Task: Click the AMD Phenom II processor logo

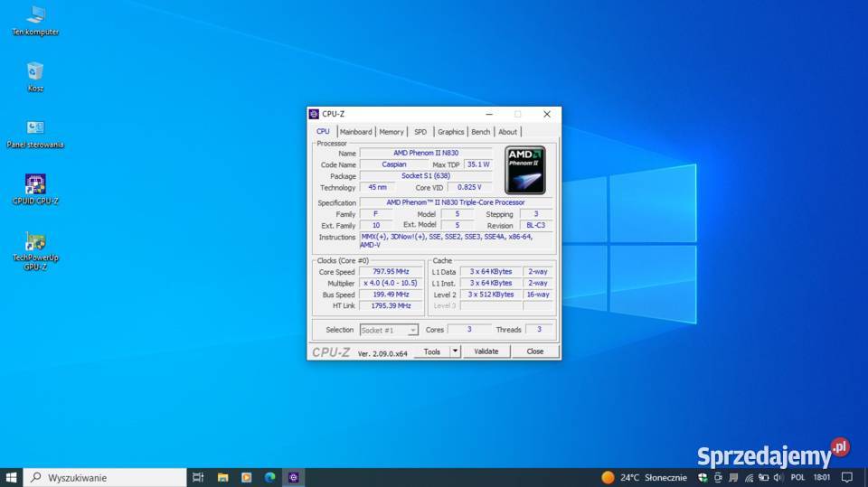Action: coord(524,170)
